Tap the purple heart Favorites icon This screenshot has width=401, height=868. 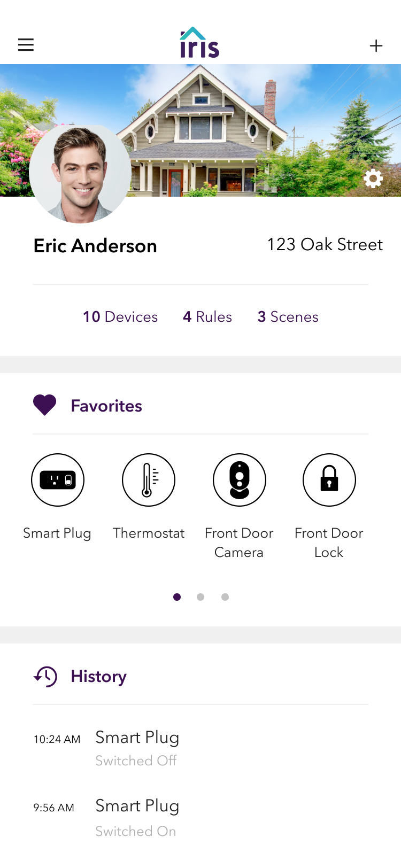coord(45,406)
